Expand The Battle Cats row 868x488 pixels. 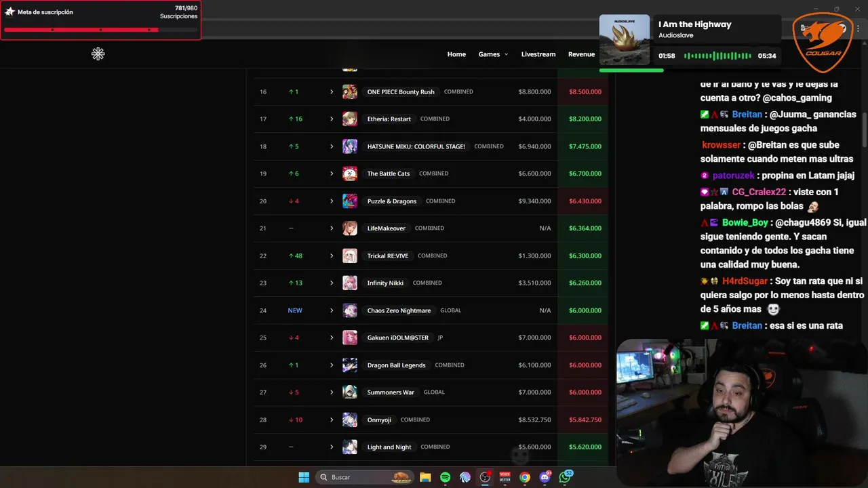(x=332, y=174)
